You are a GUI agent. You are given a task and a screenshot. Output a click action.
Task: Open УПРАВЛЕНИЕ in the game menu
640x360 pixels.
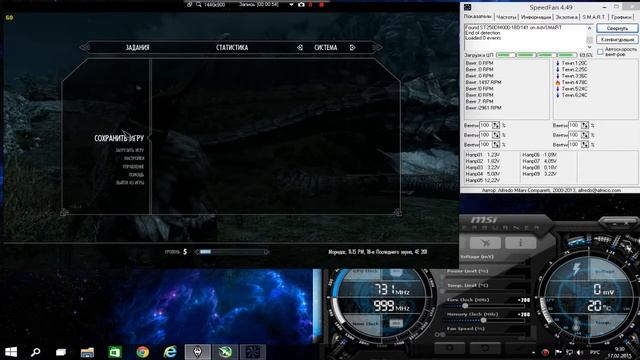pos(133,167)
